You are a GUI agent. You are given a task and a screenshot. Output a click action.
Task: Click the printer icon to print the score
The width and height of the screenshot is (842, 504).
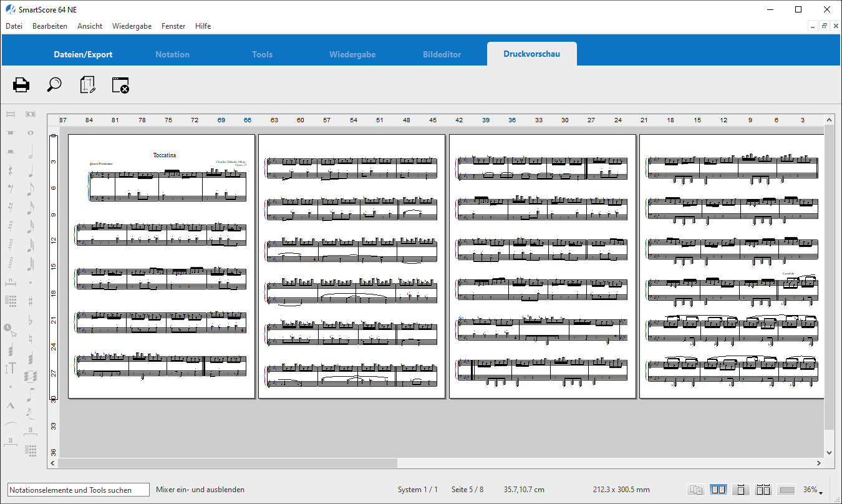click(x=21, y=85)
